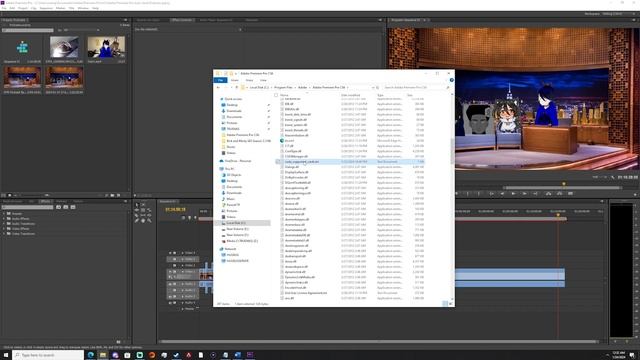This screenshot has height=360, width=640.
Task: Select OneDrive - Personal in navigation pane
Action: point(238,161)
